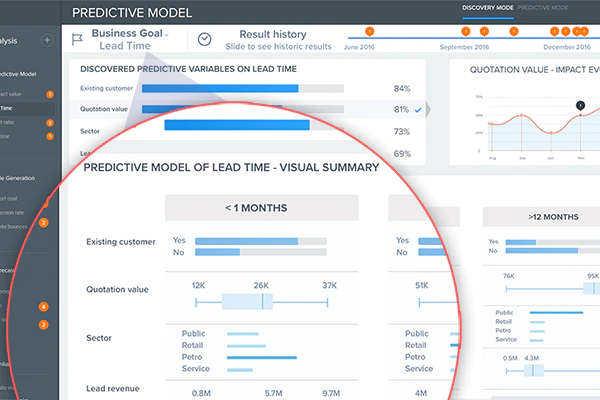This screenshot has width=600, height=400.
Task: Switch to the Discovery Mode tab
Action: pos(488,8)
